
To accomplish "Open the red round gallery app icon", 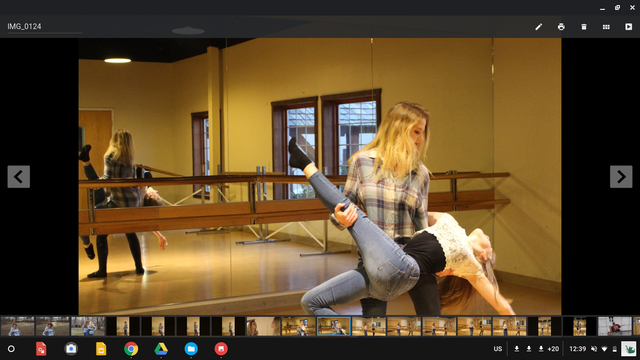I will (x=221, y=349).
